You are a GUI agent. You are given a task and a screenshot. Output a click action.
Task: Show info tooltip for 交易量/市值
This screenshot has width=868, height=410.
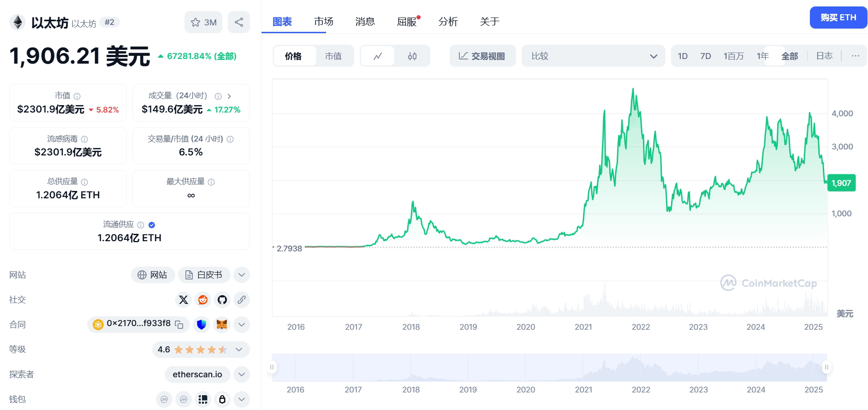[230, 139]
